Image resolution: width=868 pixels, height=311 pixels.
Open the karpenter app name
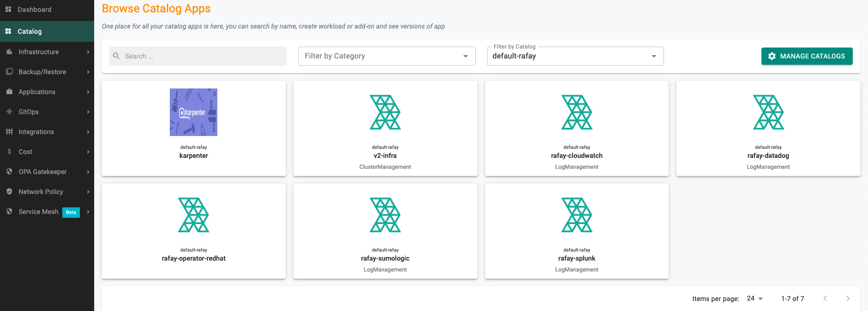click(194, 155)
